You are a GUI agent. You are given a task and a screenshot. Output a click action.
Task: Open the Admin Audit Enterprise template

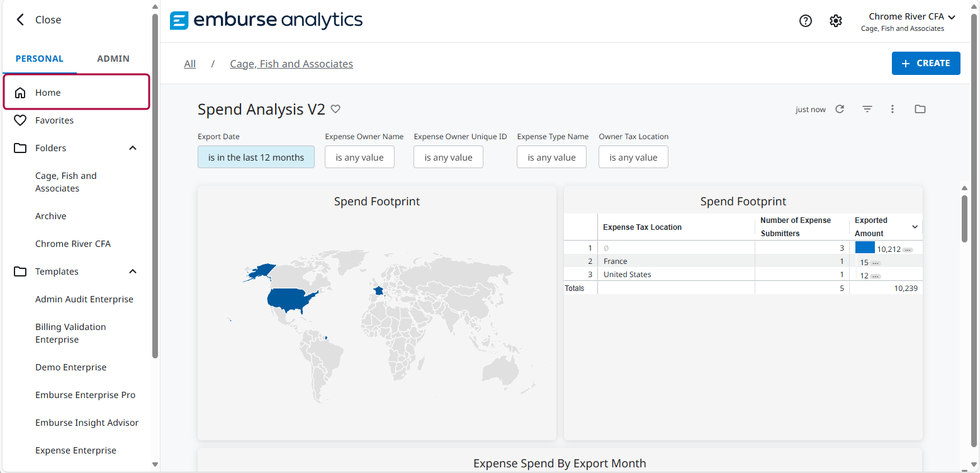click(84, 299)
